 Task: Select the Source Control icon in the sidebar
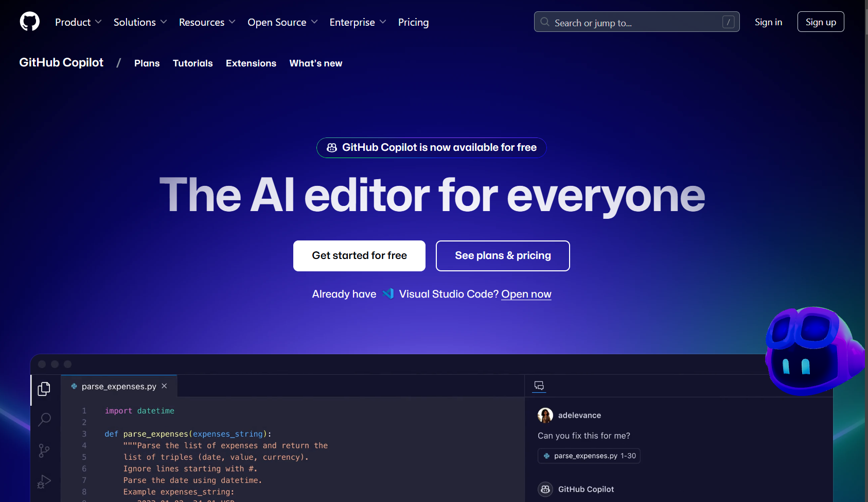[x=44, y=451]
